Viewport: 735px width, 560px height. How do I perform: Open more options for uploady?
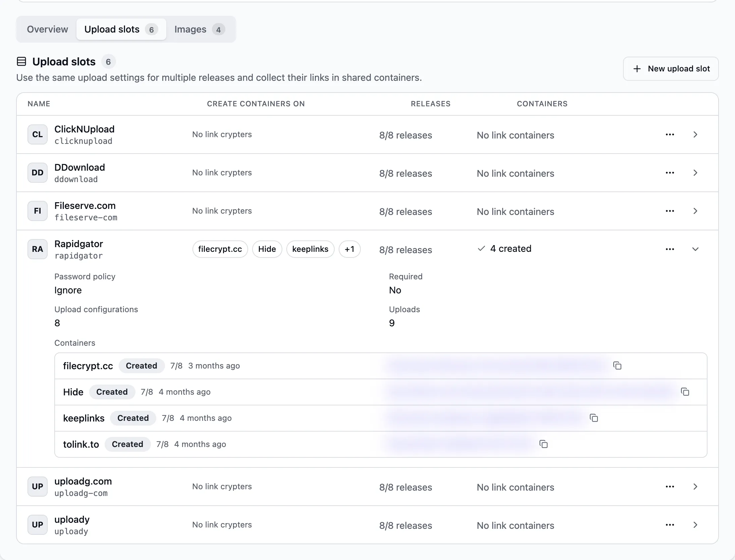(x=670, y=525)
